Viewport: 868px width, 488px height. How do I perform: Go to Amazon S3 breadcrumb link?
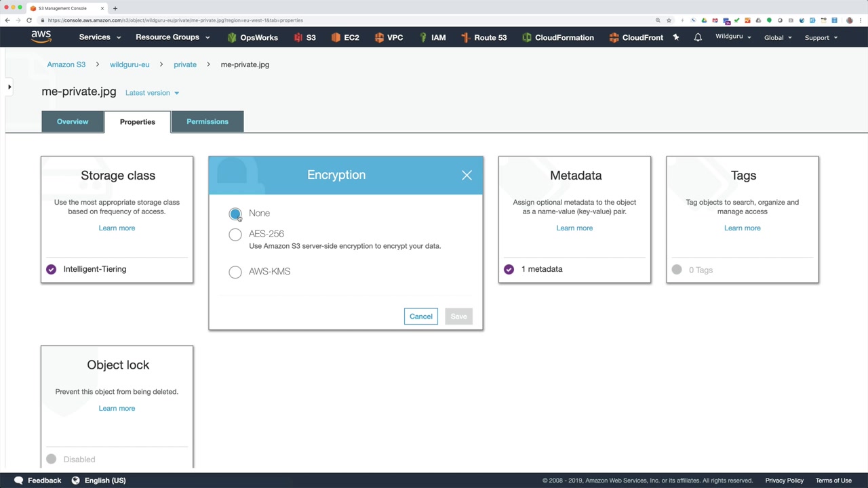coord(66,64)
